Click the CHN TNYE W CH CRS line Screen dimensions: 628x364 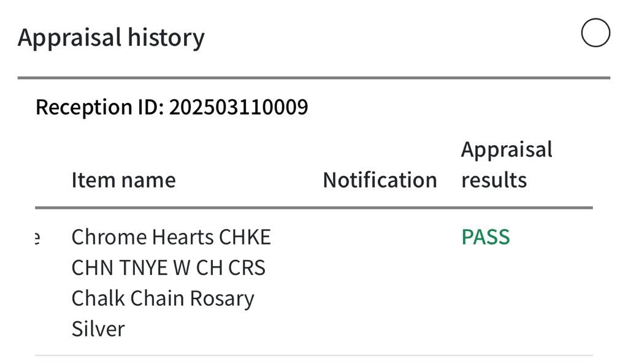[168, 268]
